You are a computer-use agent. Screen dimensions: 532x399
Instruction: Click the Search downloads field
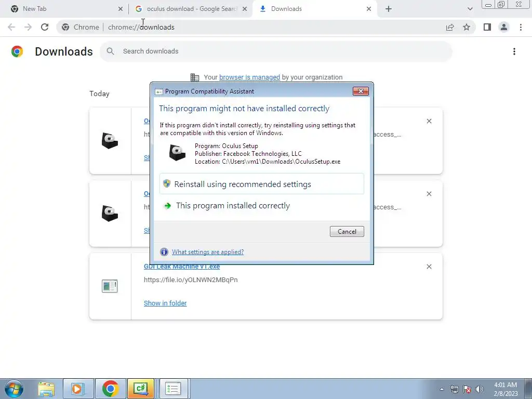(x=276, y=51)
